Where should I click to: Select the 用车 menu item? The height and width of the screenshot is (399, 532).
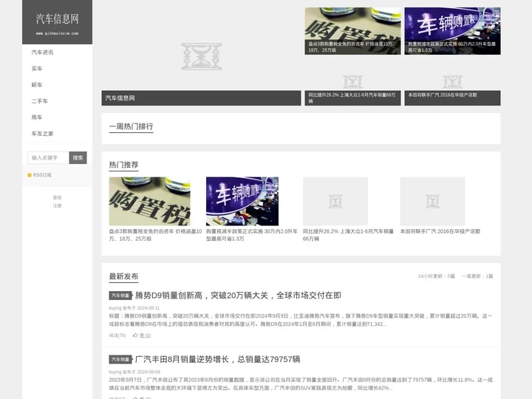(37, 117)
